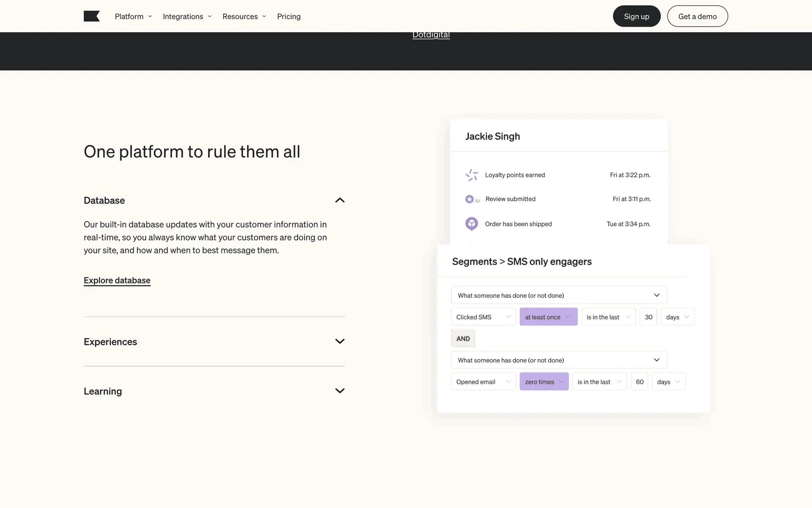Click the Klaviyo flag logo
The image size is (812, 508).
point(91,17)
